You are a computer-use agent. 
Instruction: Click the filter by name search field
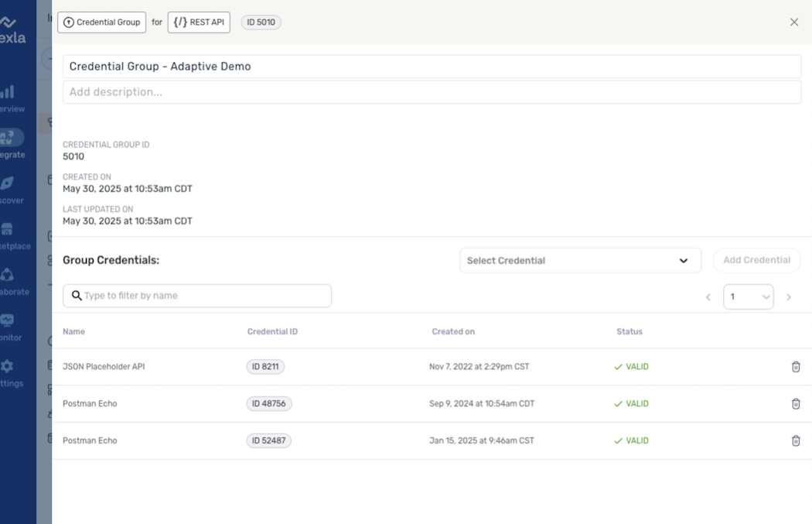point(197,296)
